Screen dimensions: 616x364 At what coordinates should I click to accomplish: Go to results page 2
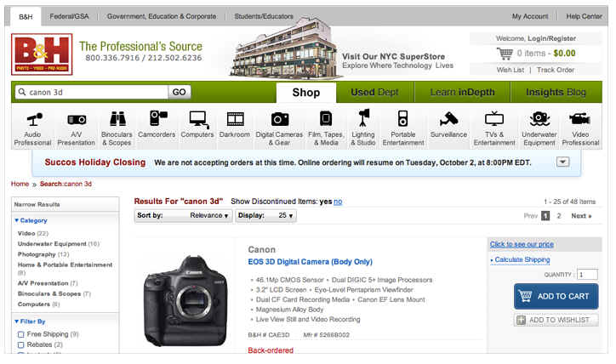[559, 215]
